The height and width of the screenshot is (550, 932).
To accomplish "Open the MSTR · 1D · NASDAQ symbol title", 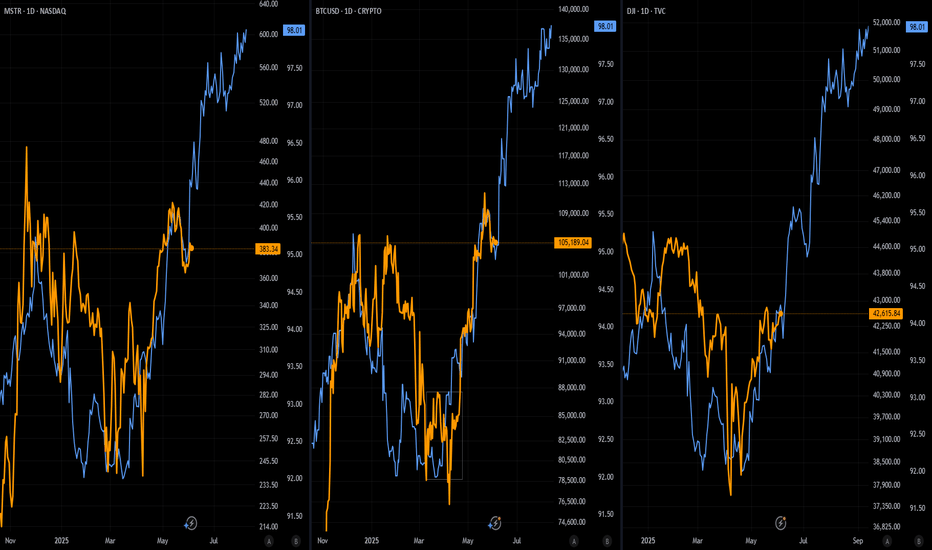I will (35, 11).
